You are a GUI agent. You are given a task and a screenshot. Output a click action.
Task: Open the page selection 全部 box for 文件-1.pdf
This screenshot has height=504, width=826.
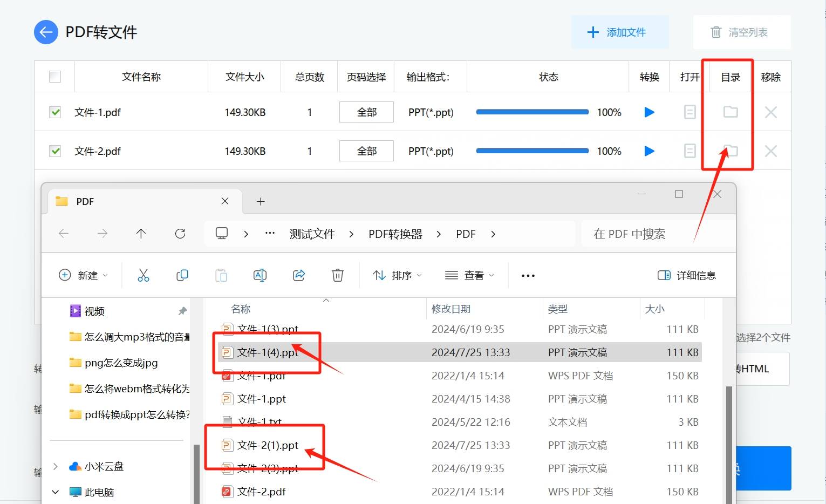366,112
